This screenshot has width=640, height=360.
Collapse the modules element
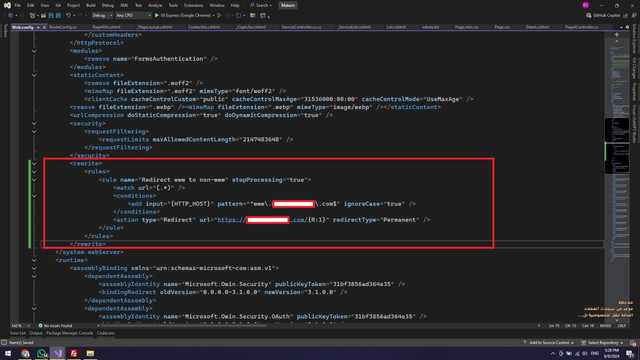(34, 51)
